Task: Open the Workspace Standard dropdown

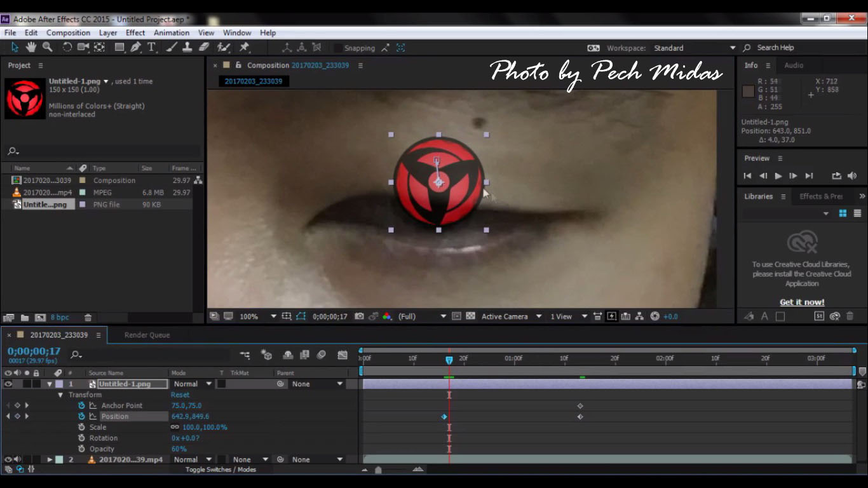Action: [695, 48]
